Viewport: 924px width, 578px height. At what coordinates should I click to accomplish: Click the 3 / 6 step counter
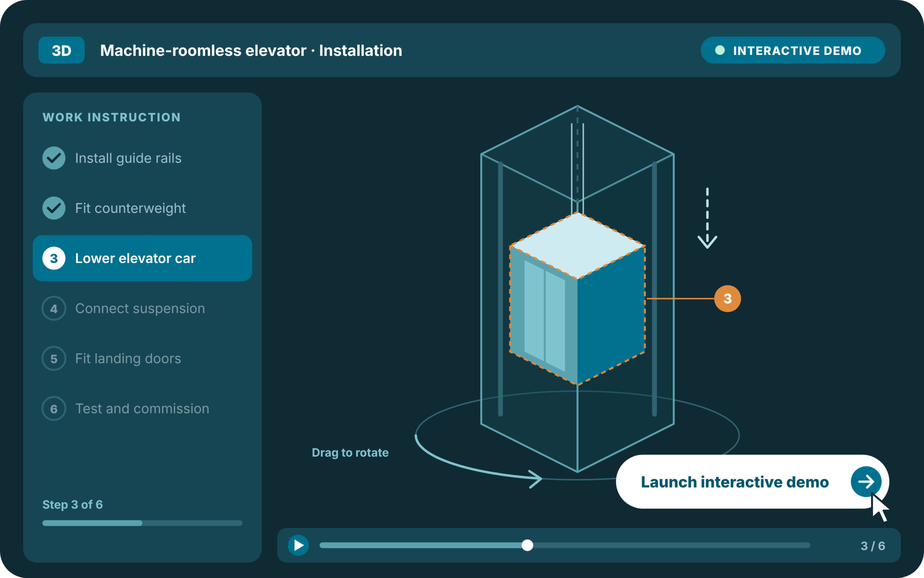tap(873, 546)
